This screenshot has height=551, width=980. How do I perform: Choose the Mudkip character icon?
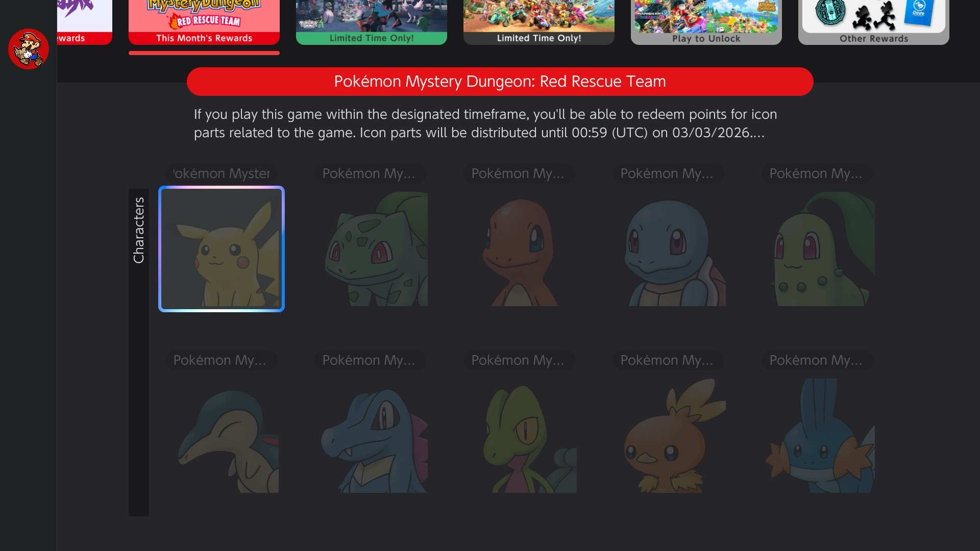818,436
